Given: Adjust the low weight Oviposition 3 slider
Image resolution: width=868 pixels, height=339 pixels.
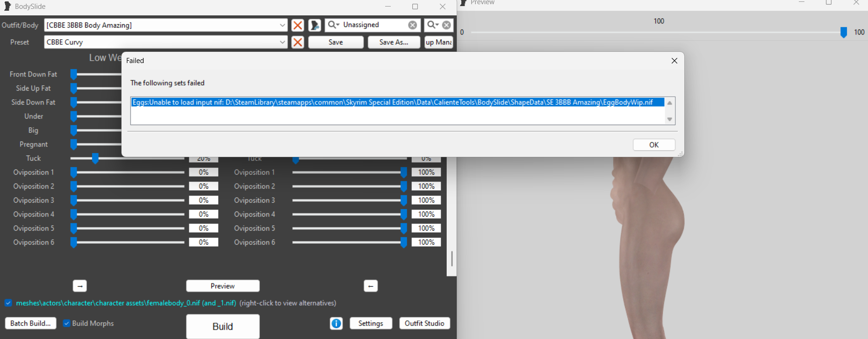Looking at the screenshot, I should [73, 200].
